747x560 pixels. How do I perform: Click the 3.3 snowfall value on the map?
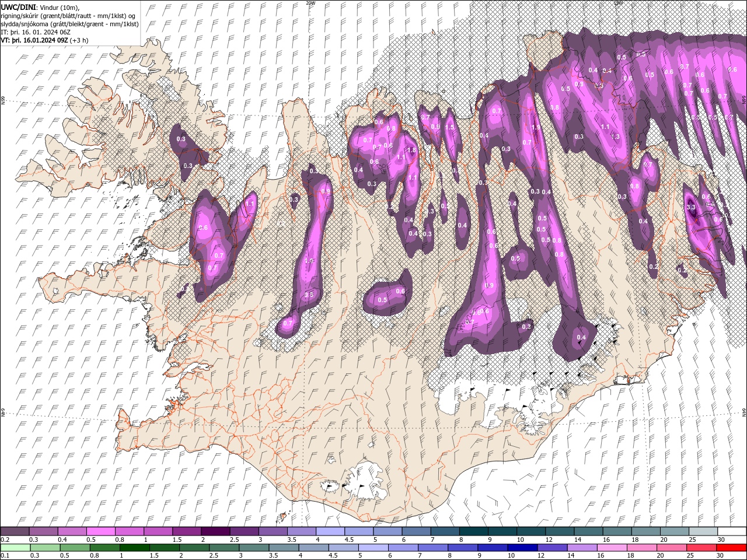pyautogui.click(x=692, y=207)
